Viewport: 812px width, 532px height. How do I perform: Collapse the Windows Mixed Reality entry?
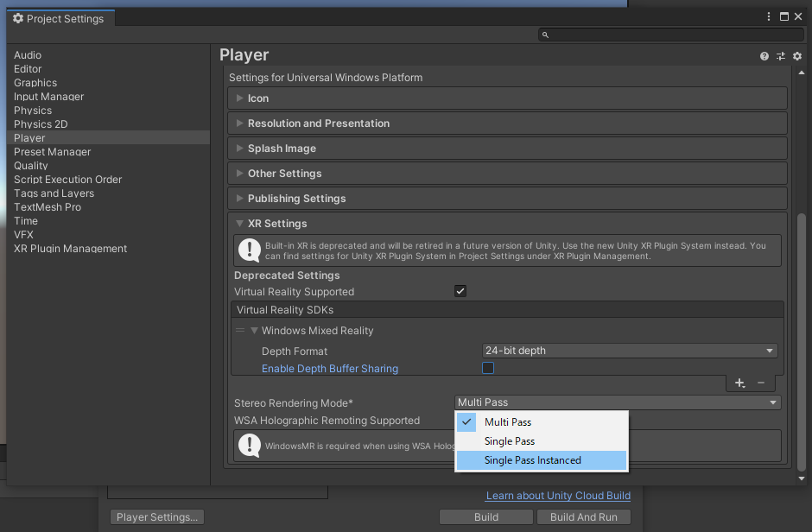[253, 330]
